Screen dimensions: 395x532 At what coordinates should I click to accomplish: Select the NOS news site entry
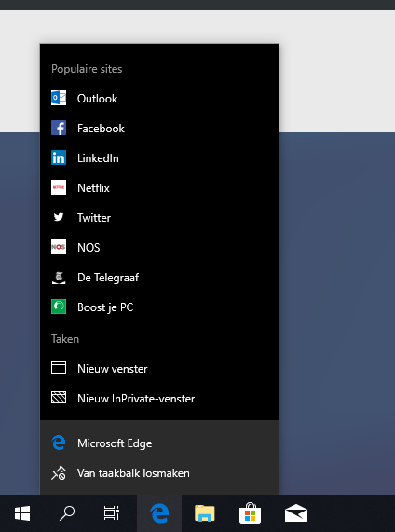pyautogui.click(x=159, y=247)
